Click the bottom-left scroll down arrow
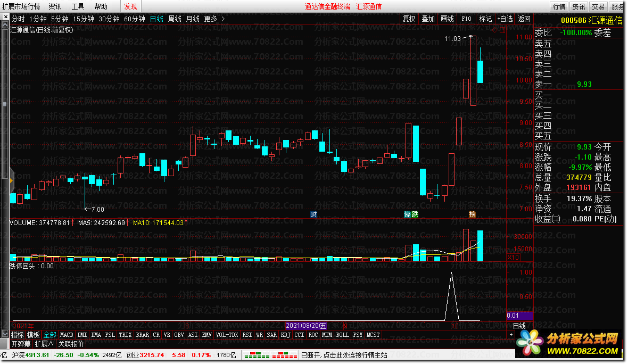Viewport: 628px width, 364px height. 5,333
